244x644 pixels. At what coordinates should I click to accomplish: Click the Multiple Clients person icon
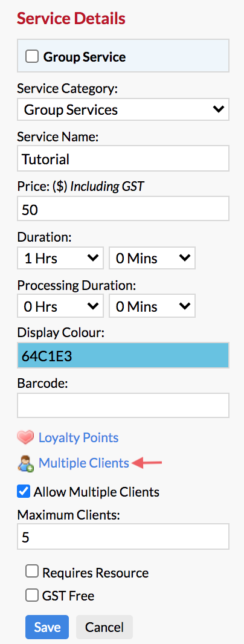point(25,463)
